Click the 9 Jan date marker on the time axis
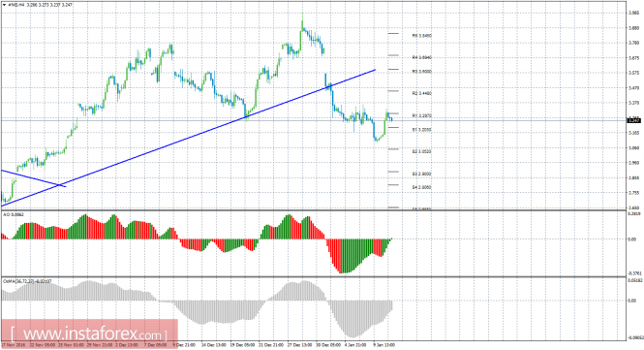The height and width of the screenshot is (350, 644). tap(384, 345)
